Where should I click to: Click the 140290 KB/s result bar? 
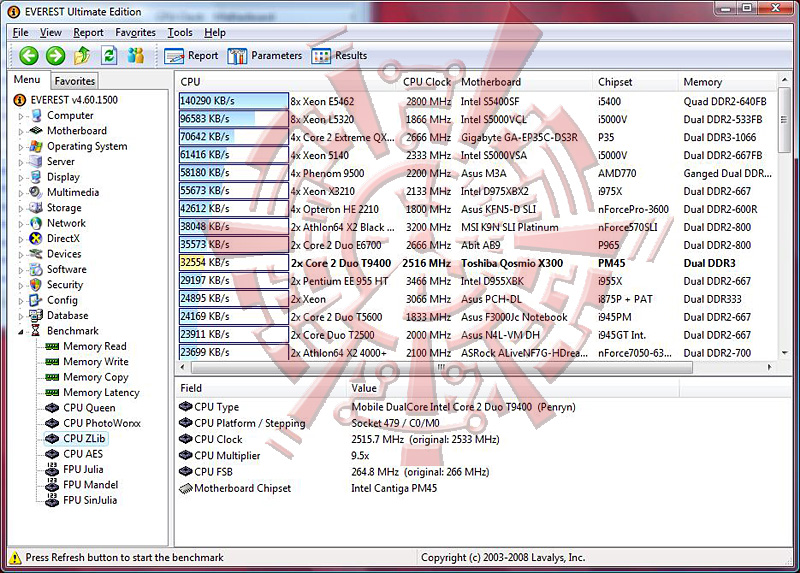click(x=234, y=101)
